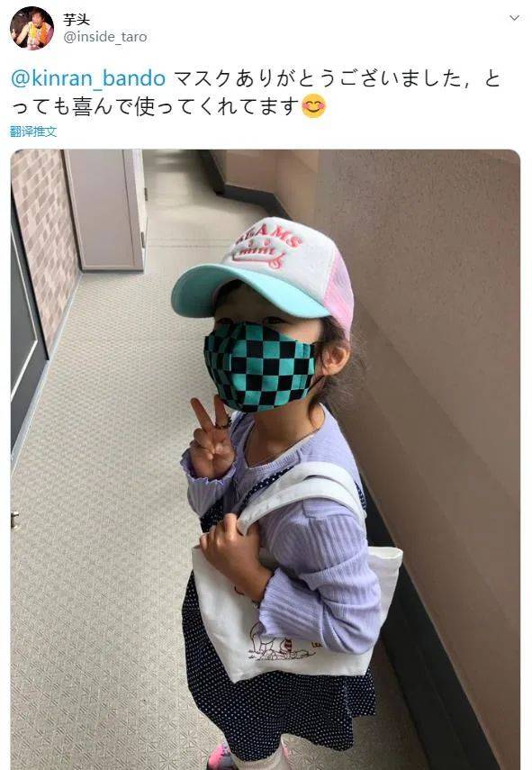Open the attached photo of the child

click(x=265, y=459)
